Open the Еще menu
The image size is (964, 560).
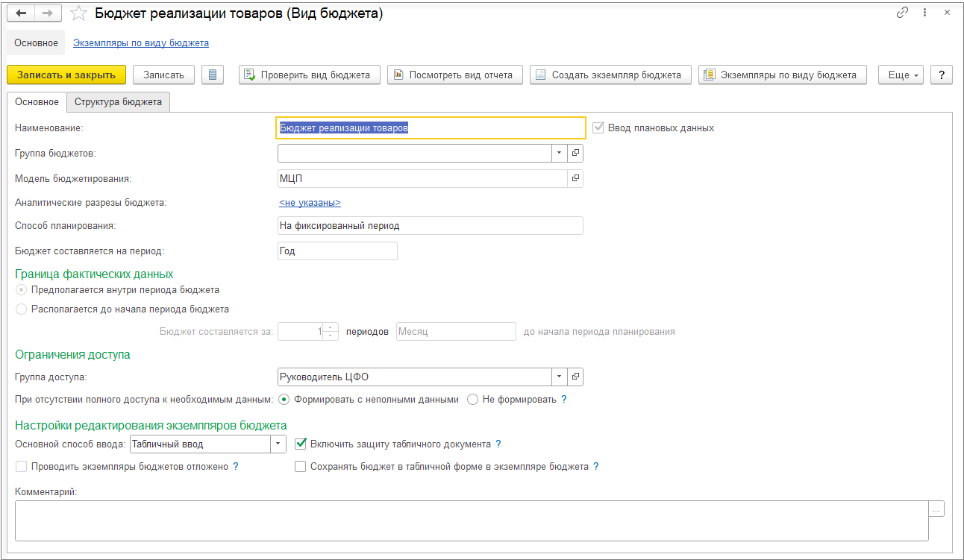[x=901, y=75]
